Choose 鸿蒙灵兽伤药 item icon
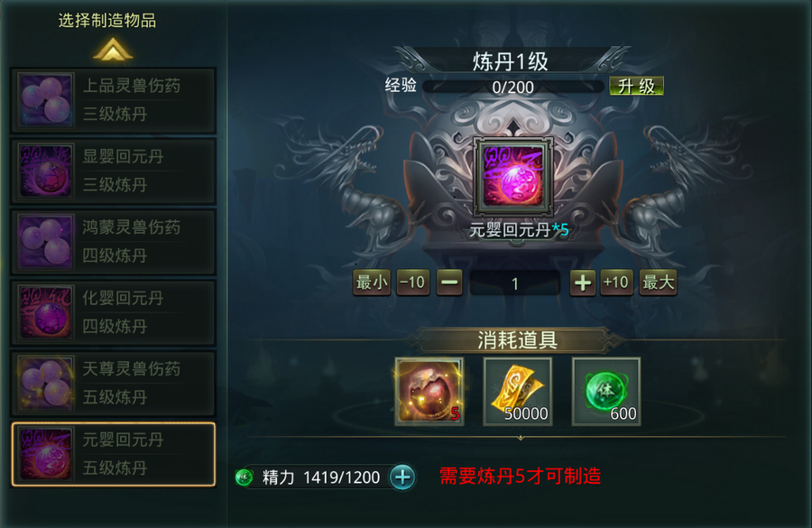 tap(46, 242)
